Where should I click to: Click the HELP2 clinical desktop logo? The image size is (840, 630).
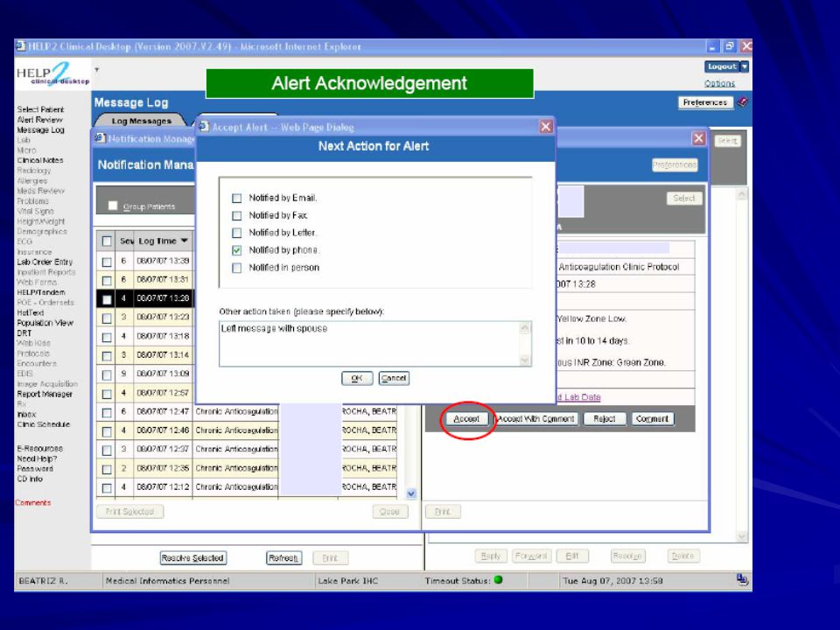pyautogui.click(x=52, y=74)
